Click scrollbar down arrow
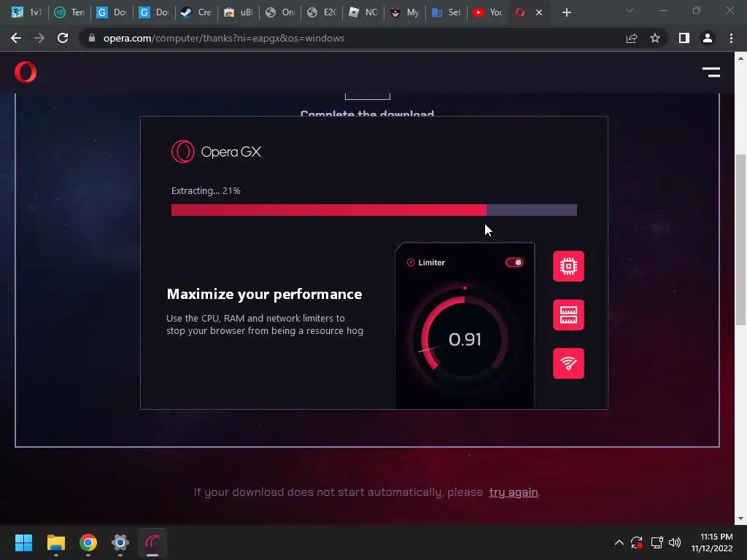The image size is (747, 560). tap(740, 518)
